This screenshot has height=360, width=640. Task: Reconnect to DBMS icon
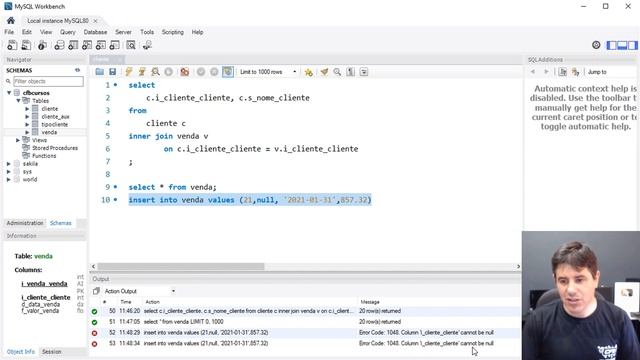(147, 45)
